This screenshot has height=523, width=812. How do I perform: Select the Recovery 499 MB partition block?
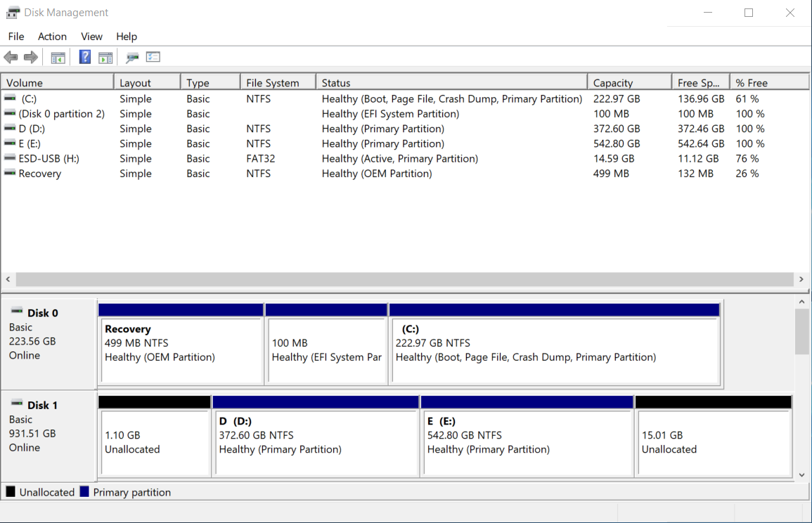pos(181,344)
